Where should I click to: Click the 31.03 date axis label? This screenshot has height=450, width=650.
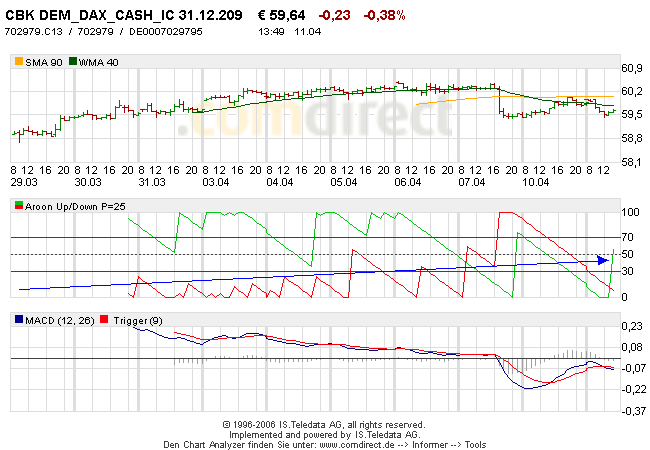pos(152,182)
